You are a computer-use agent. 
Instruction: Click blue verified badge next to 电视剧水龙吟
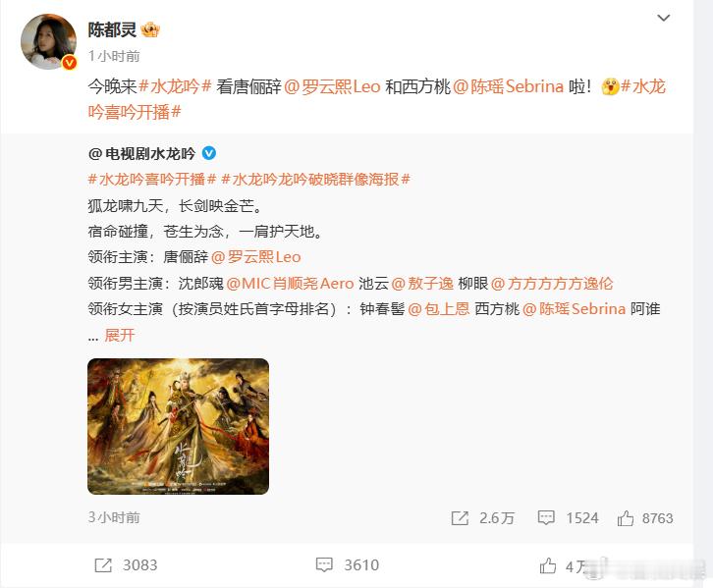coord(209,153)
